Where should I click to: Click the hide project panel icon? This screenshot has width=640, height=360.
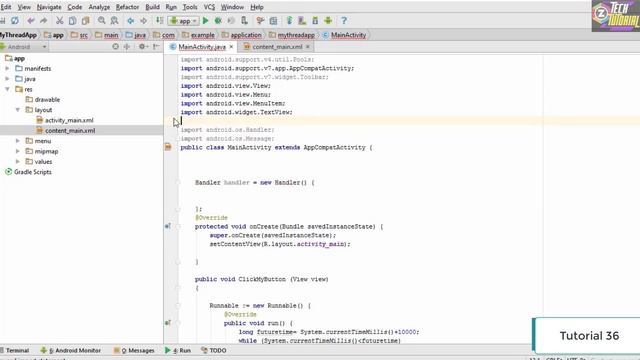(156, 47)
